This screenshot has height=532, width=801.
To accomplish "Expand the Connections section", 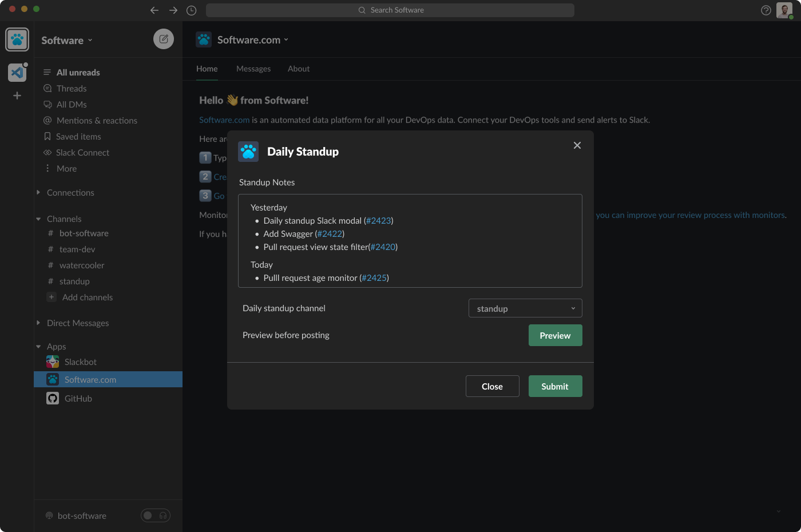I will click(38, 192).
